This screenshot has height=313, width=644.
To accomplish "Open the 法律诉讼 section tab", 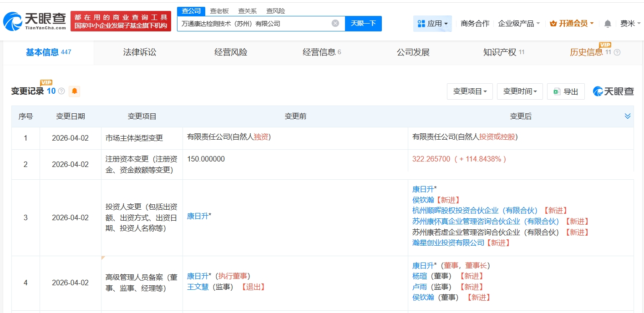I will 139,52.
